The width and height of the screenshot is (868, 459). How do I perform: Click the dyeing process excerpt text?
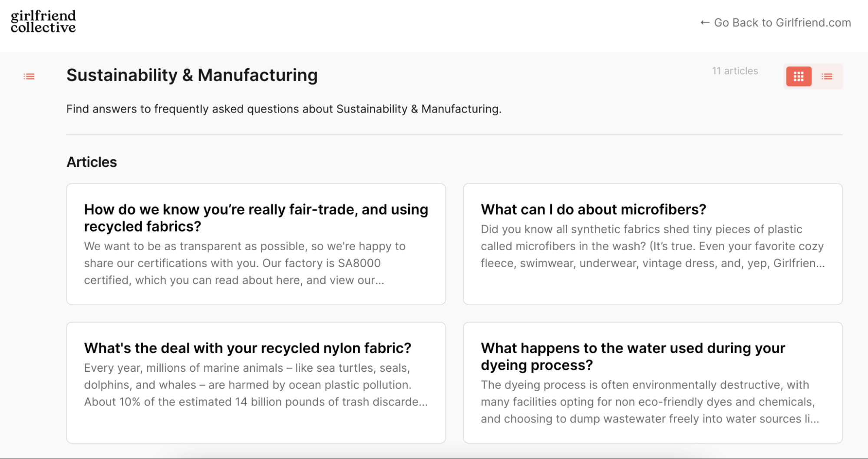650,402
